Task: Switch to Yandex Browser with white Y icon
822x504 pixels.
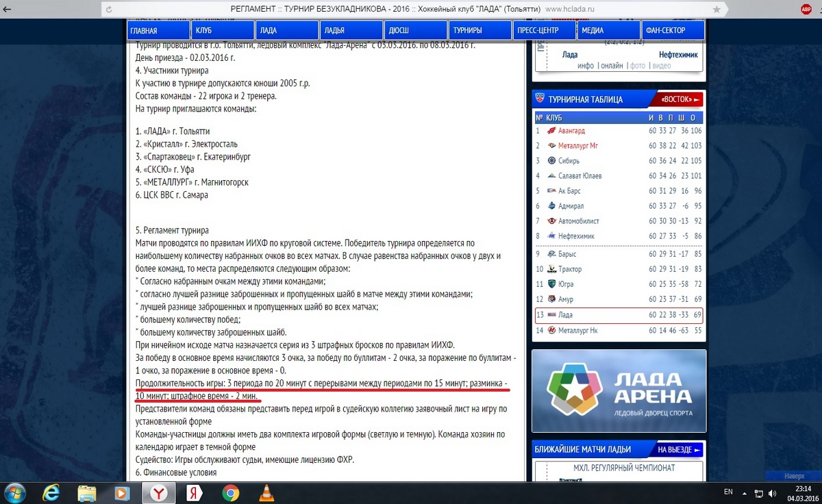Action: pyautogui.click(x=158, y=492)
